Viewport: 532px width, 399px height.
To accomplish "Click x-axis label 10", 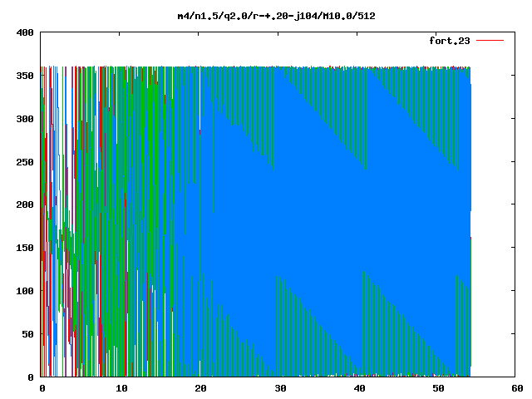I will coord(122,388).
